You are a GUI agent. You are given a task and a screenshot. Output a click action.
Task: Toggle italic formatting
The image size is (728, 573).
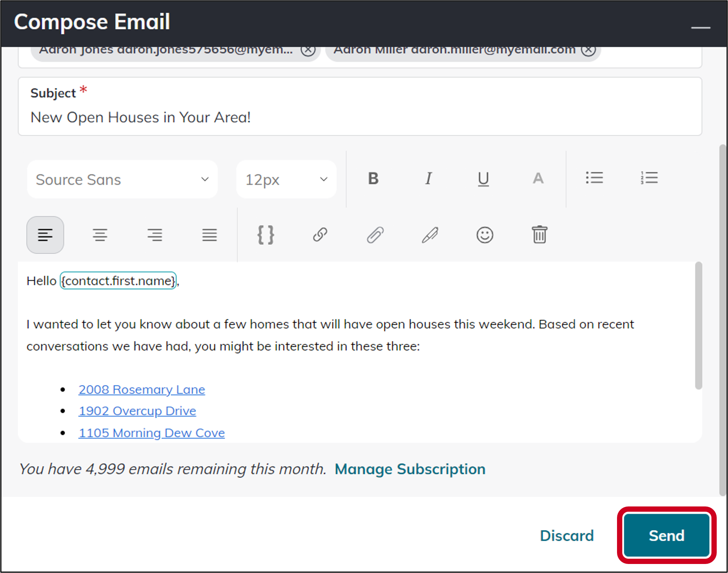tap(428, 179)
